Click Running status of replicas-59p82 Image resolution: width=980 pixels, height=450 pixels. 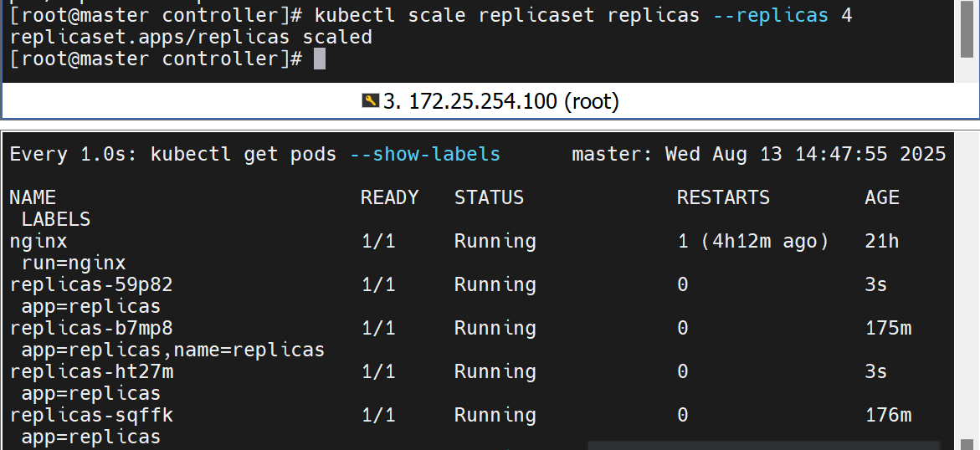495,284
